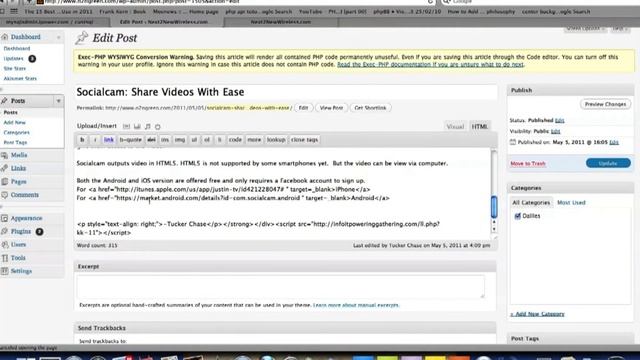Click the img quicktag button

point(180,140)
